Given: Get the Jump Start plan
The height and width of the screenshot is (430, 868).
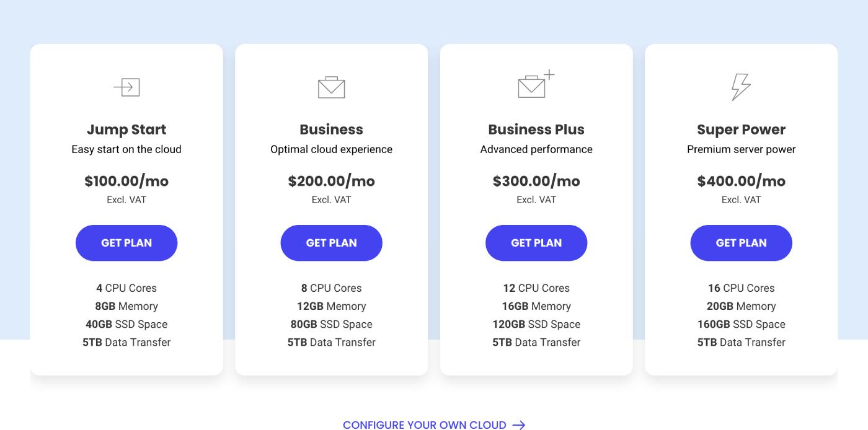Looking at the screenshot, I should click(x=126, y=243).
